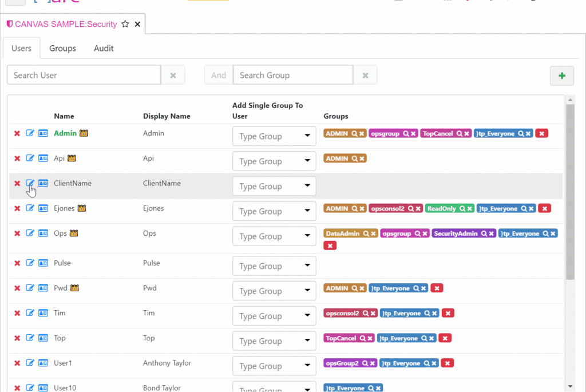This screenshot has width=586, height=392.
Task: Remove all groups from Pwd user
Action: pyautogui.click(x=437, y=288)
